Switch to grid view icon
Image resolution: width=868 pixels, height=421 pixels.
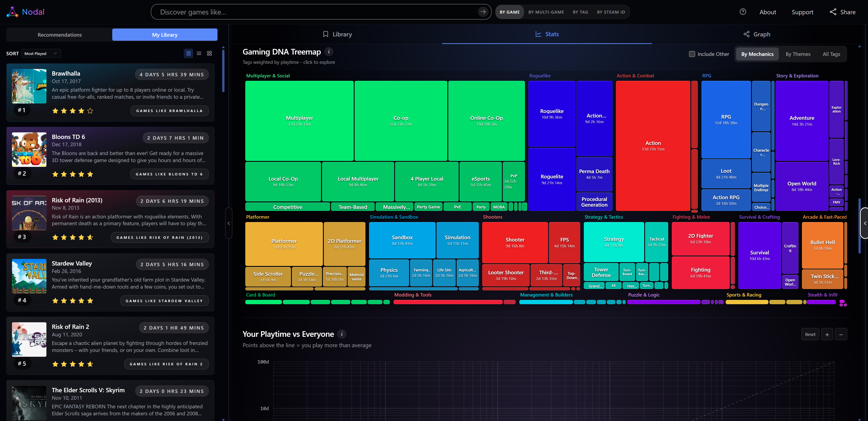(209, 53)
